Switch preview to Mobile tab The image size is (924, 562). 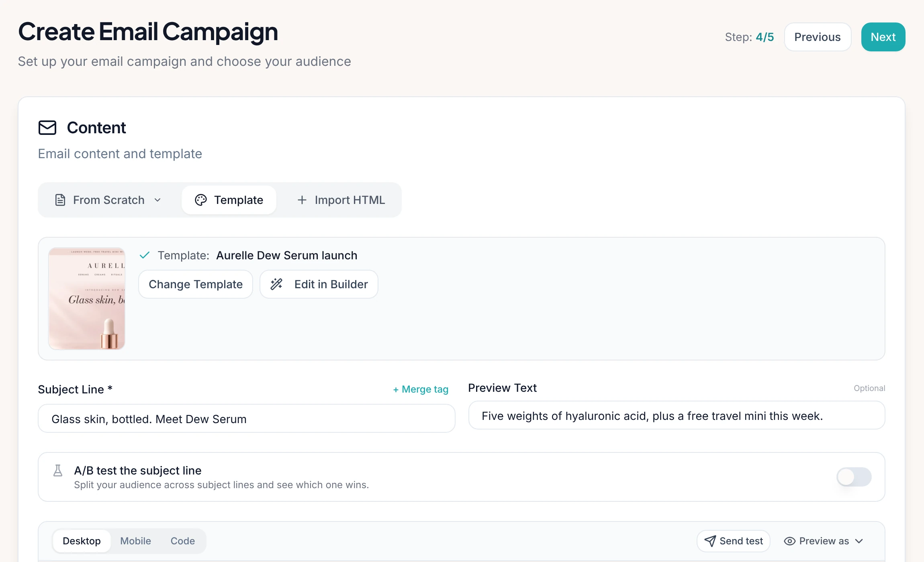(136, 541)
